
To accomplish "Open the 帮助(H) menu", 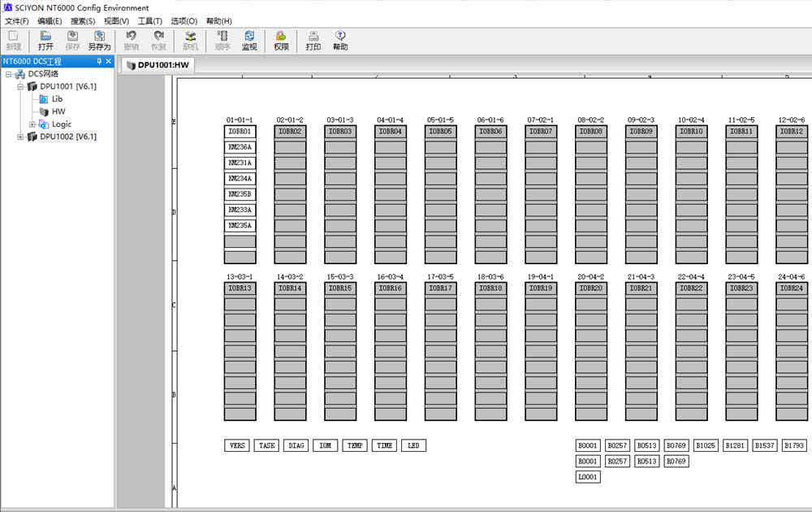I will (219, 21).
